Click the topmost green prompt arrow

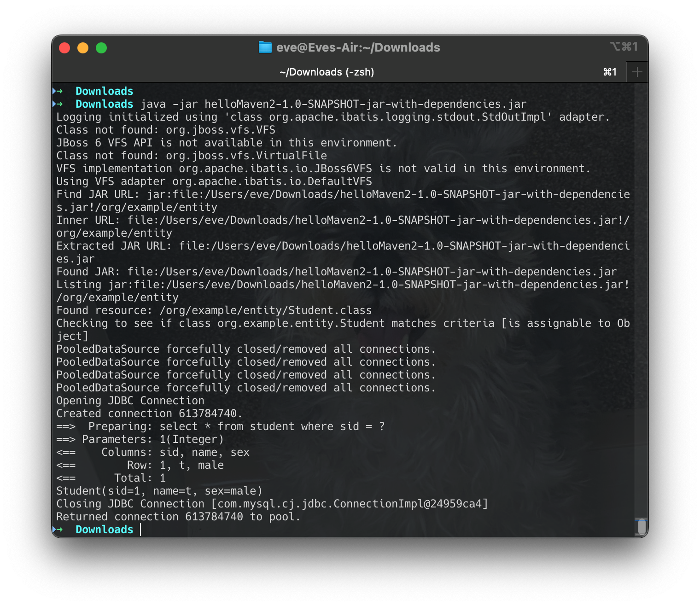click(x=60, y=91)
